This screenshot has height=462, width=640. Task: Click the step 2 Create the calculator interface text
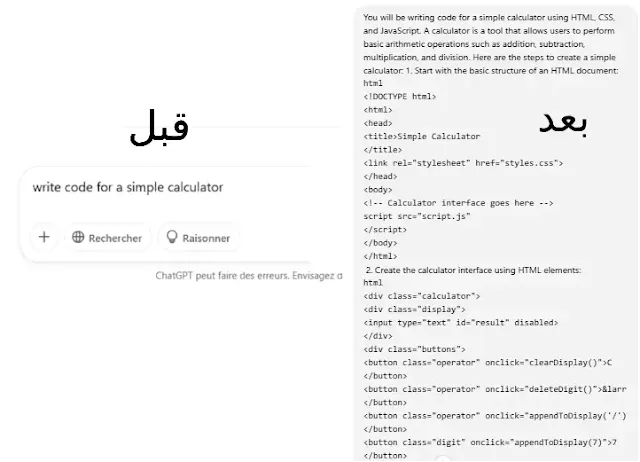coord(473,270)
